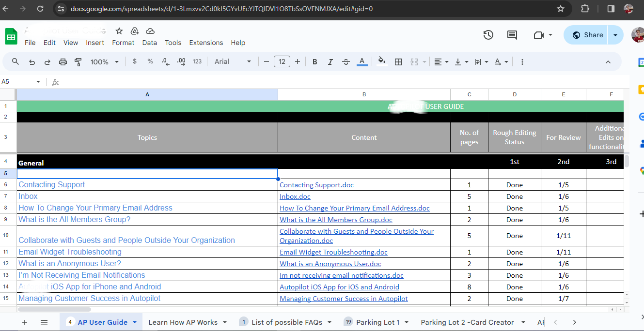Open the Edit menu

pos(49,43)
